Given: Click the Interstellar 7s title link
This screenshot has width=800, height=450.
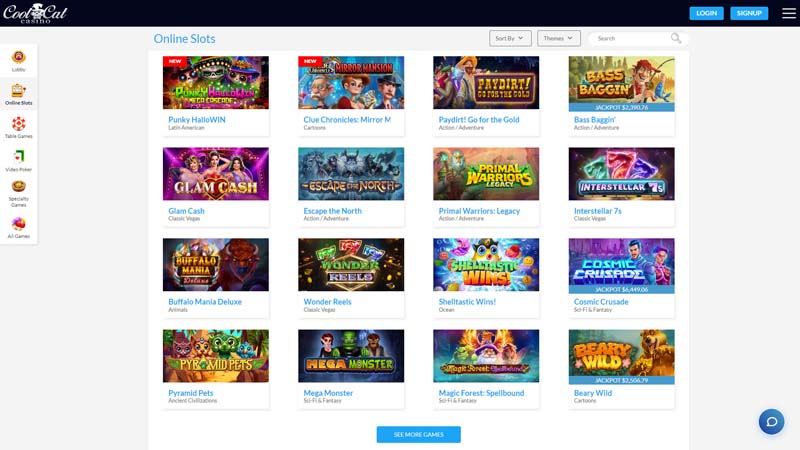Looking at the screenshot, I should [x=597, y=211].
